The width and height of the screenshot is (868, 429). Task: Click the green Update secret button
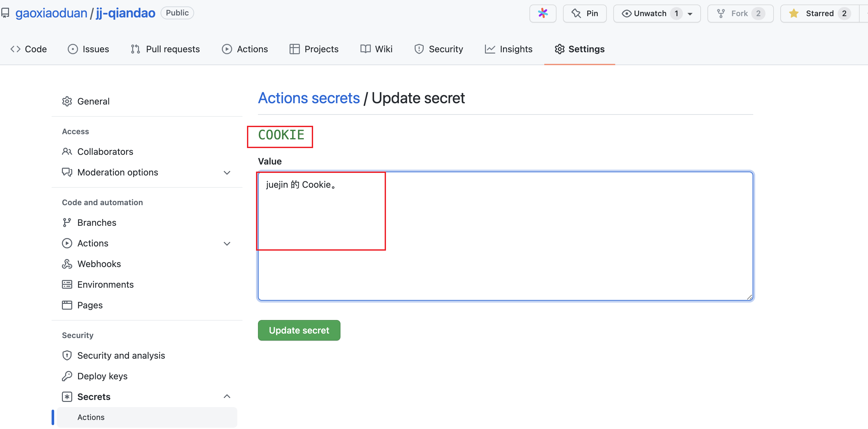coord(299,330)
